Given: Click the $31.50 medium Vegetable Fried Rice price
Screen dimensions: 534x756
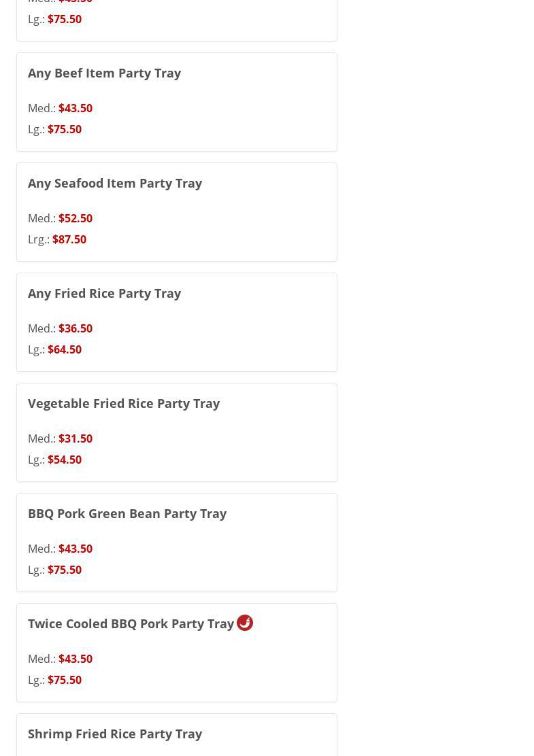Looking at the screenshot, I should click(x=76, y=439).
